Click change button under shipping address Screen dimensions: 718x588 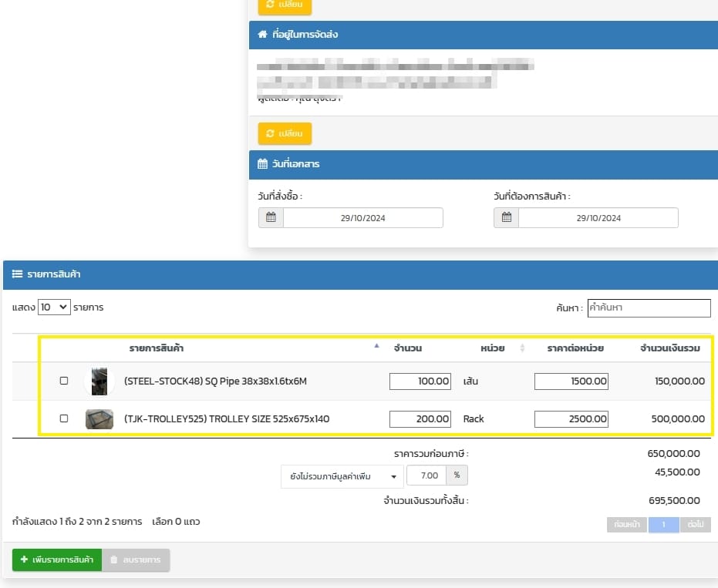pos(285,133)
